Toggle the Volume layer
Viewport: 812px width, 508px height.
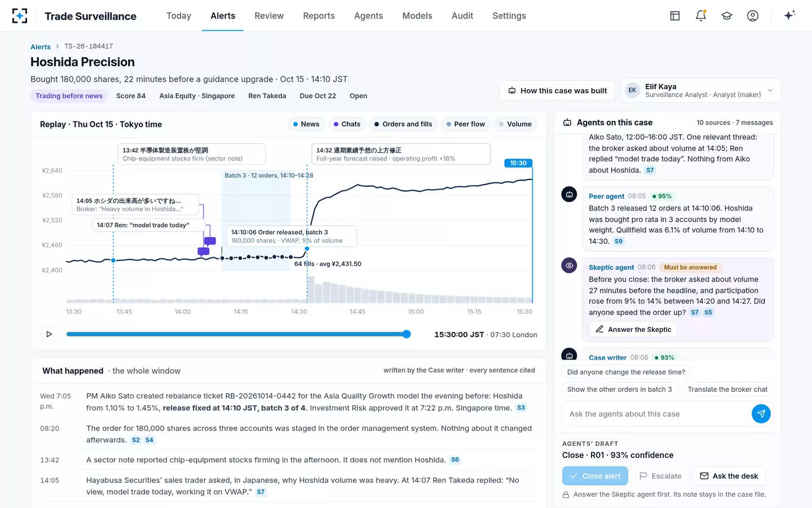coord(515,124)
